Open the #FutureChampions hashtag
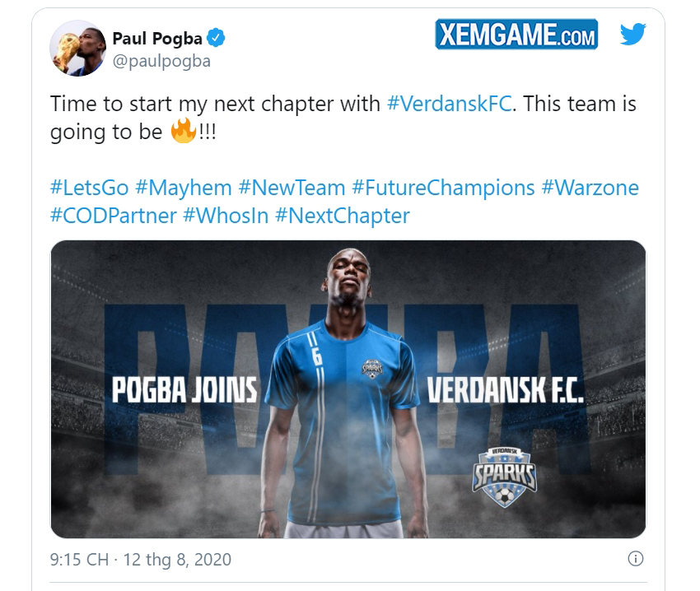This screenshot has height=591, width=700. click(x=443, y=188)
